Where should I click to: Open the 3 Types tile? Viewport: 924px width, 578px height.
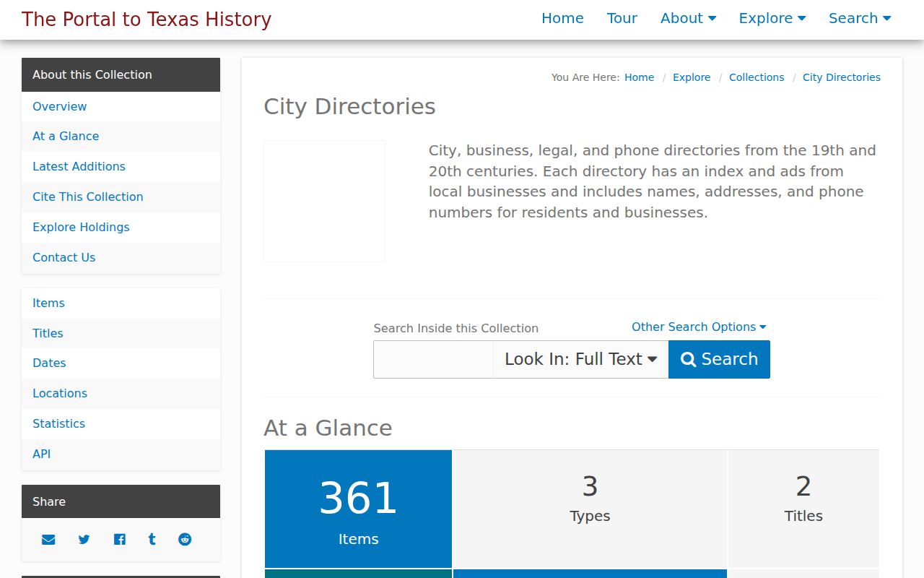[x=590, y=509]
